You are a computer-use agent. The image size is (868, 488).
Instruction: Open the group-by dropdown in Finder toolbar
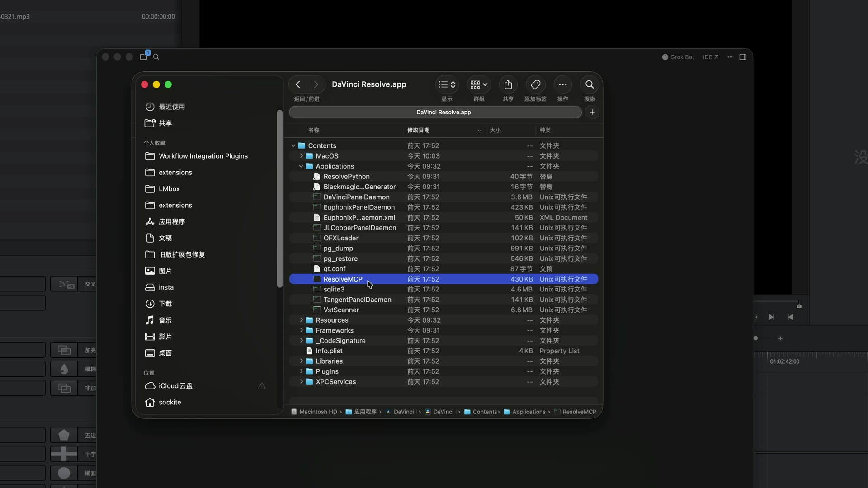(x=479, y=84)
